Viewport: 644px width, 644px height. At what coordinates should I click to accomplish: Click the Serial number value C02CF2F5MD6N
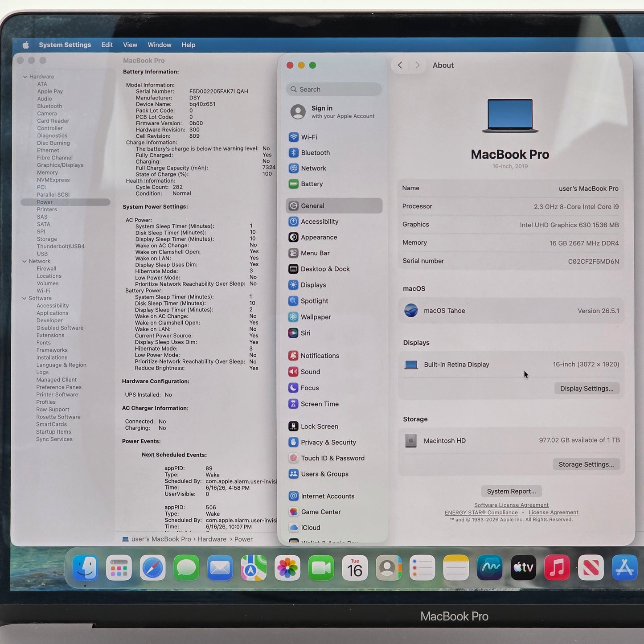[593, 262]
